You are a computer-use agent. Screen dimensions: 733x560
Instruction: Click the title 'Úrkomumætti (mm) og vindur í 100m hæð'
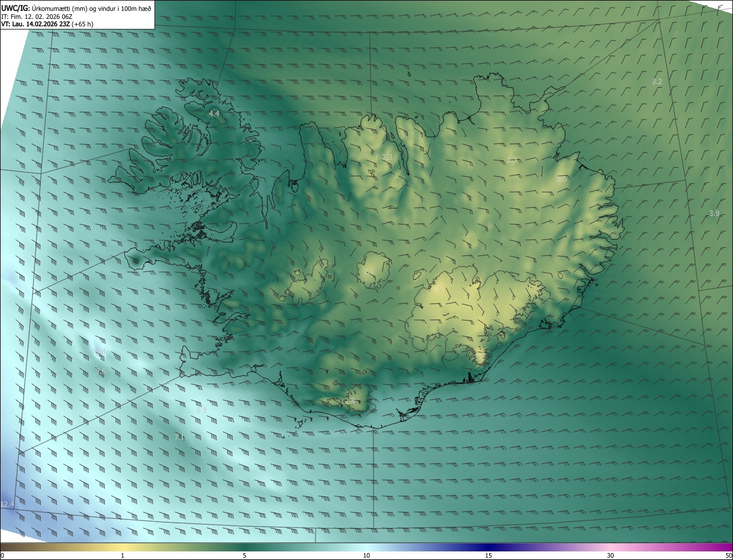pos(92,8)
